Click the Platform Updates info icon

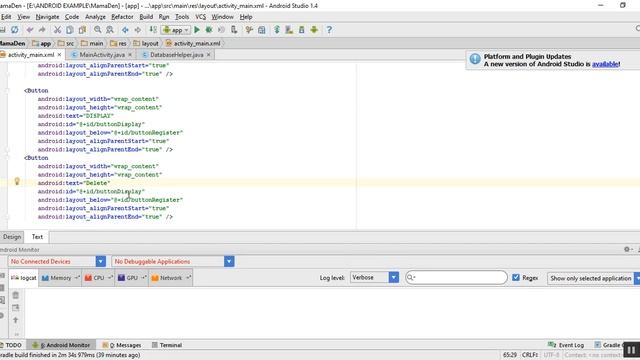click(x=475, y=59)
